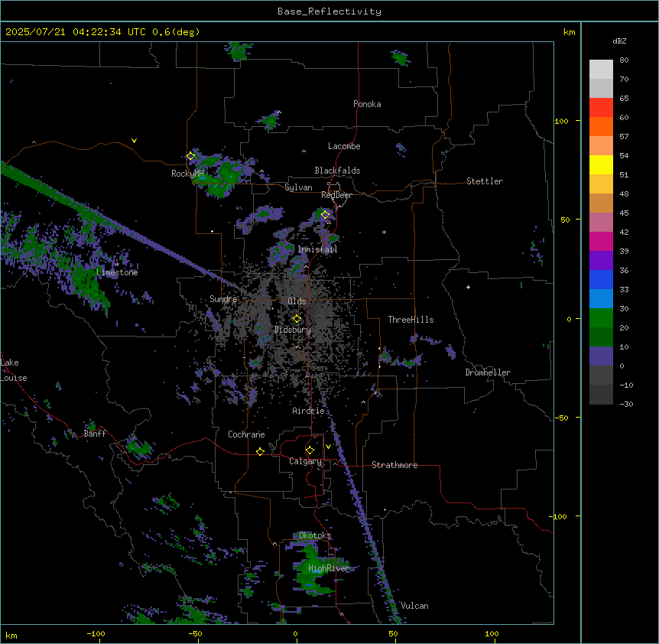Click the yellow V marker east of Calgary
This screenshot has width=659, height=644.
(x=328, y=447)
